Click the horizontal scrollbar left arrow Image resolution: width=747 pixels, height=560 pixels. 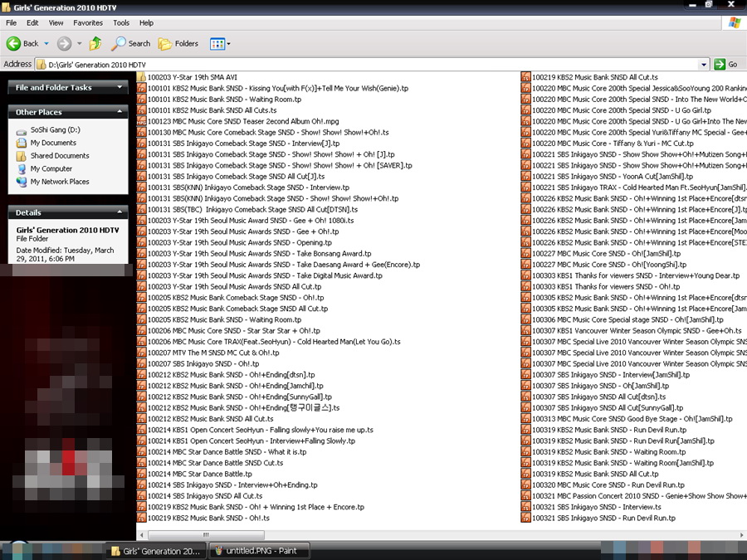point(141,535)
